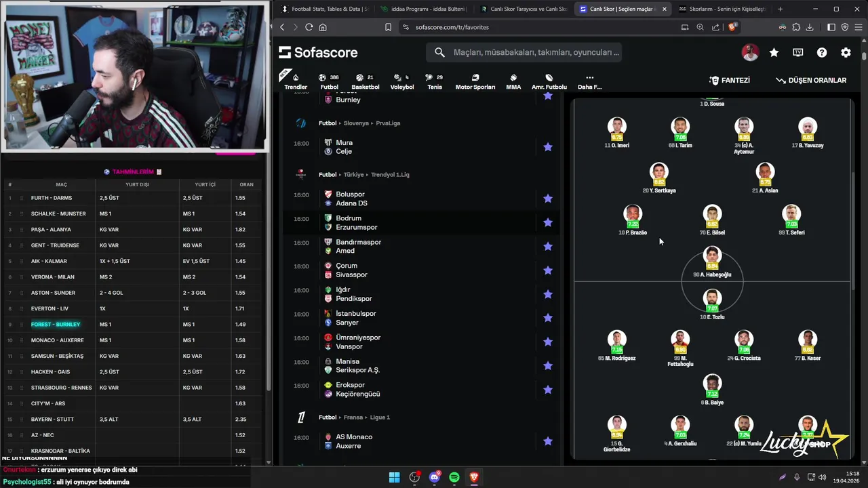Open the browser main menu
The height and width of the screenshot is (488, 868).
click(858, 27)
